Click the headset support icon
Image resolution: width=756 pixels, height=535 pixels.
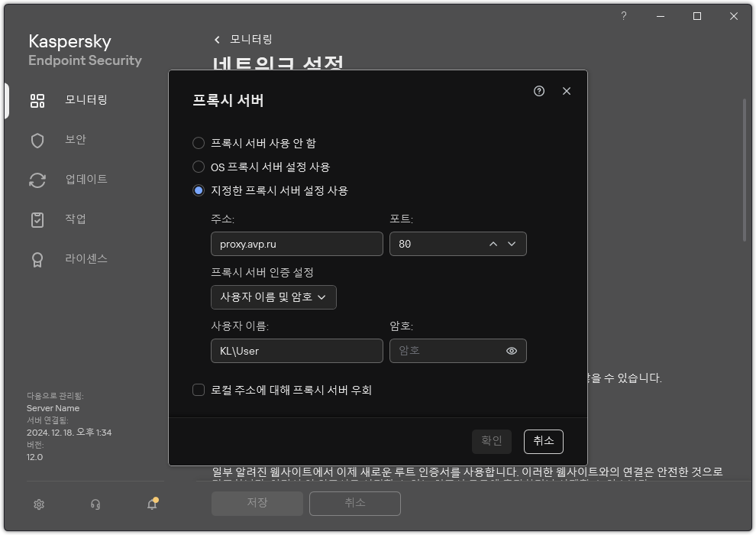[95, 504]
